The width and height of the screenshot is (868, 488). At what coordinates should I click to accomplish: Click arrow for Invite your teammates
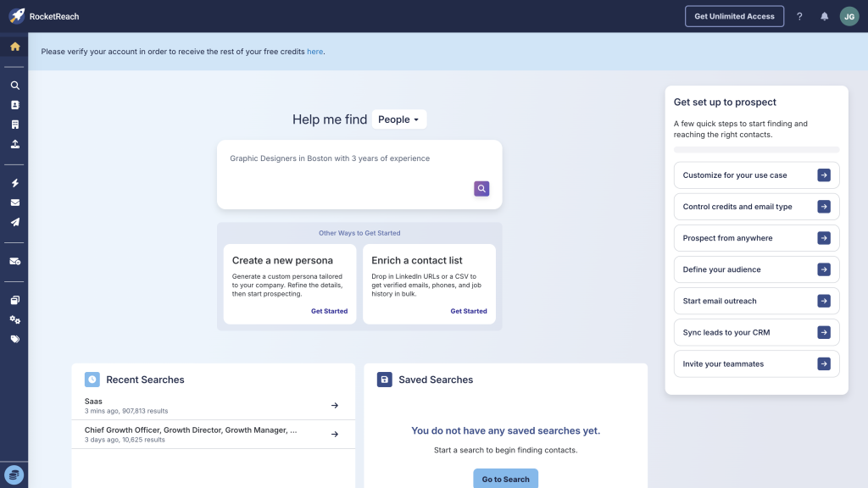824,364
